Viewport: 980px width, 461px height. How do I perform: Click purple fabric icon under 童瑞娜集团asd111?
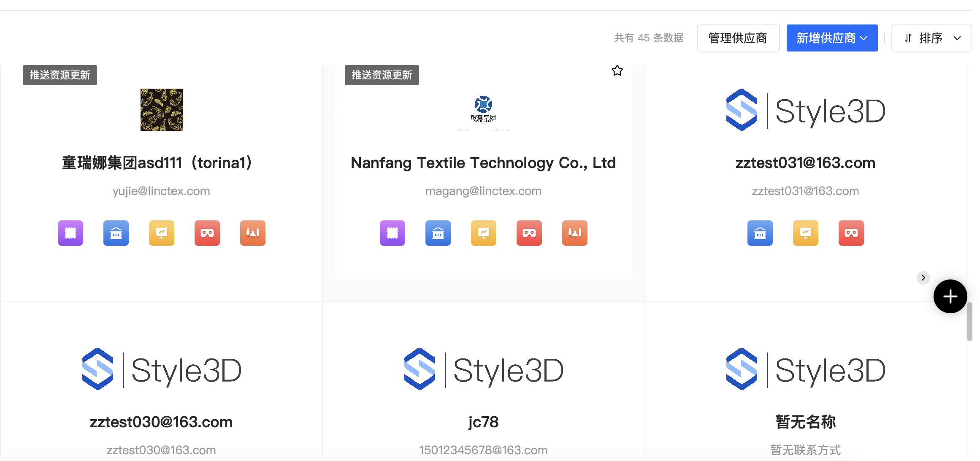pos(70,233)
